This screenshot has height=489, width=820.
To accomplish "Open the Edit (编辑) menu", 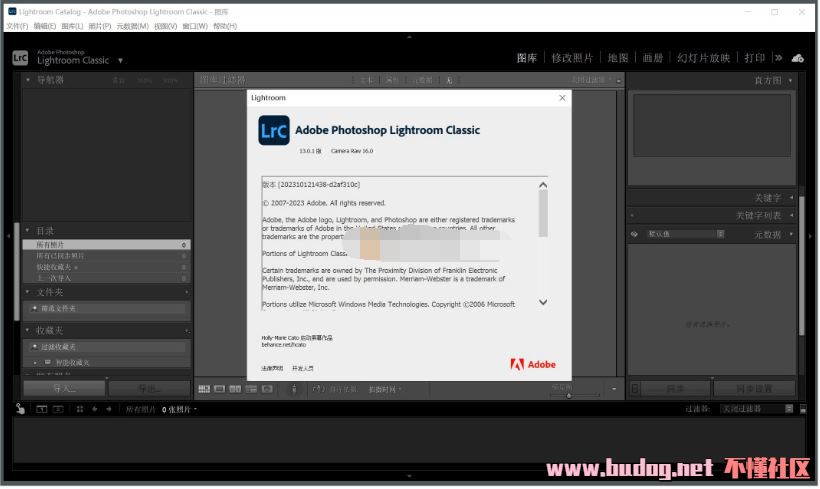I will (x=45, y=26).
